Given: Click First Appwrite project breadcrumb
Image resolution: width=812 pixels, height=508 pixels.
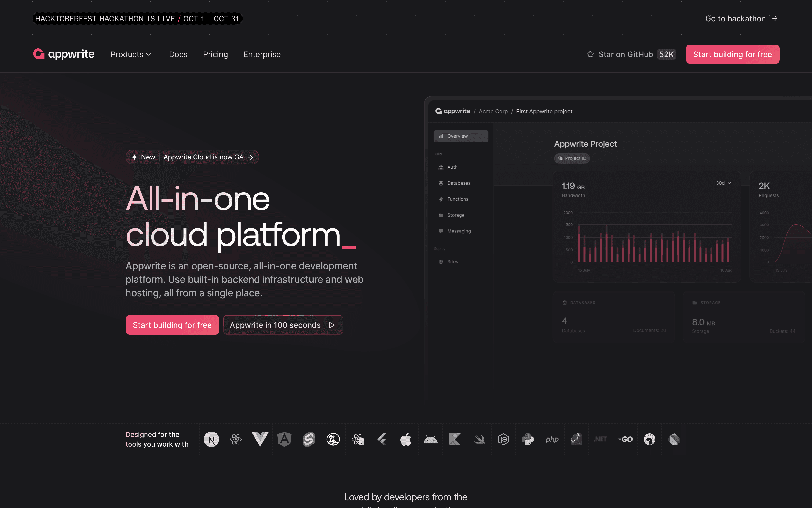Looking at the screenshot, I should tap(544, 111).
